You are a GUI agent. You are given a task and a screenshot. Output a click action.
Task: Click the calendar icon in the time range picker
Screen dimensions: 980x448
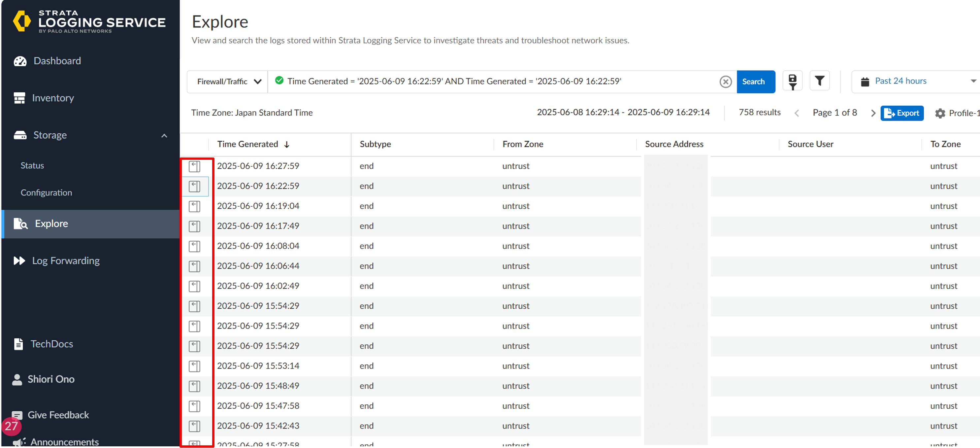coord(865,82)
